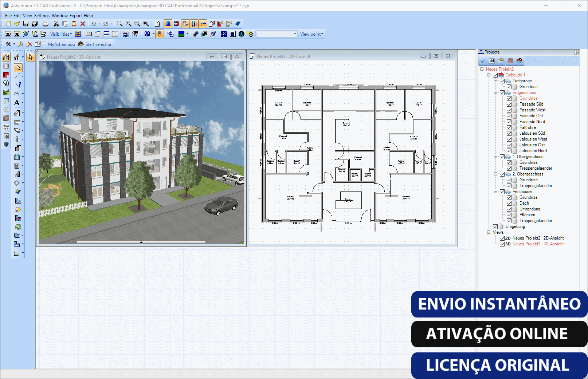588x379 pixels.
Task: Open the View point dropdown
Action: coord(311,34)
